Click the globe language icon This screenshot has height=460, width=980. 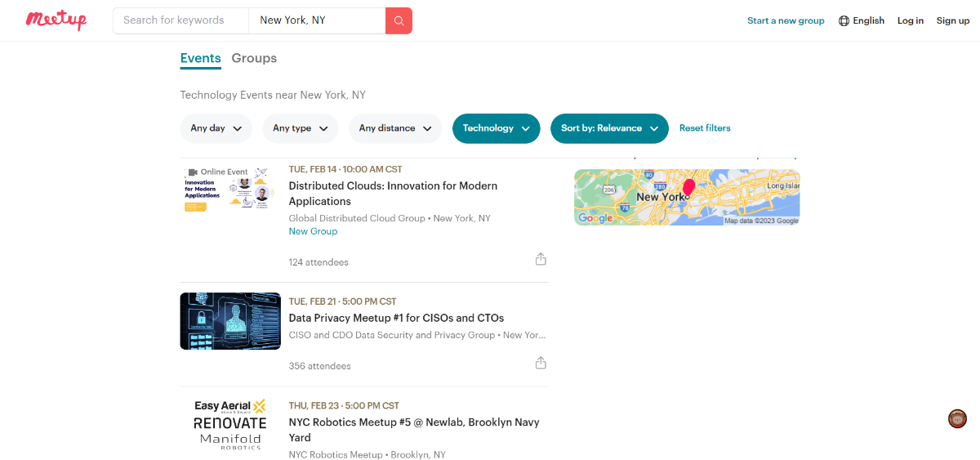[x=844, y=20]
